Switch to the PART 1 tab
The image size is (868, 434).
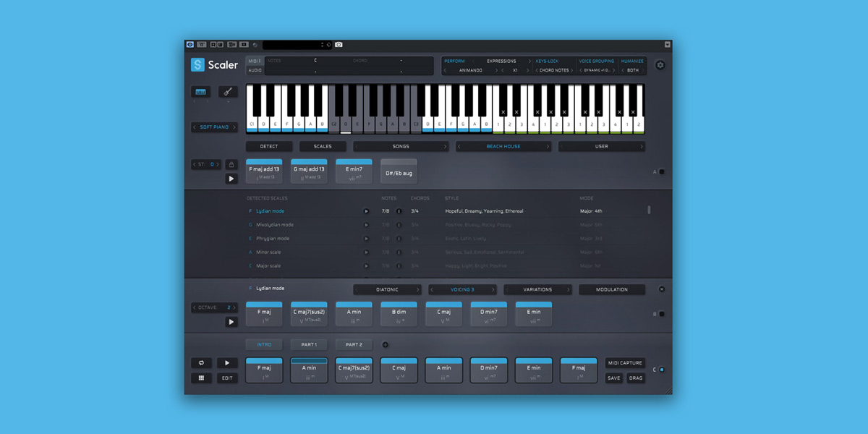tap(309, 344)
